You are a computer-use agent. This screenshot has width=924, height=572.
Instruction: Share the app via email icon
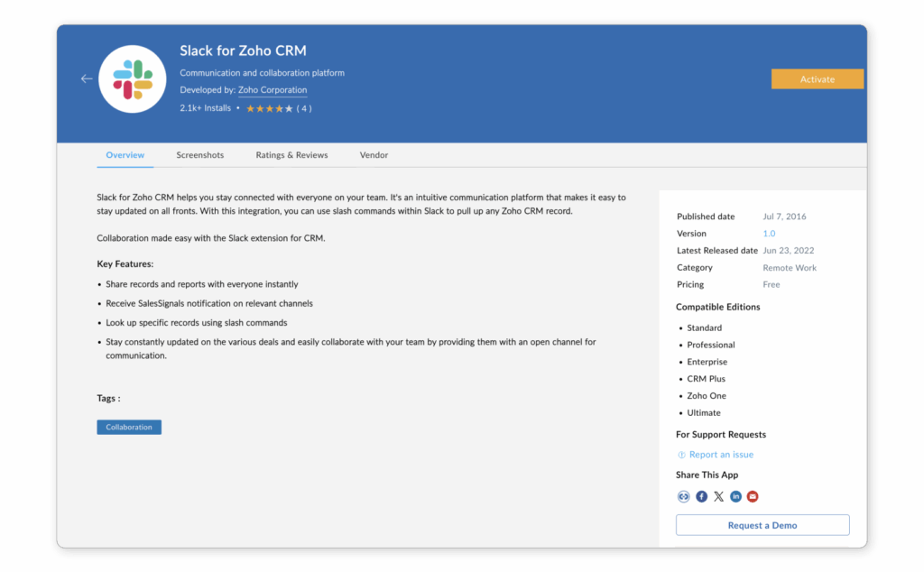(753, 496)
